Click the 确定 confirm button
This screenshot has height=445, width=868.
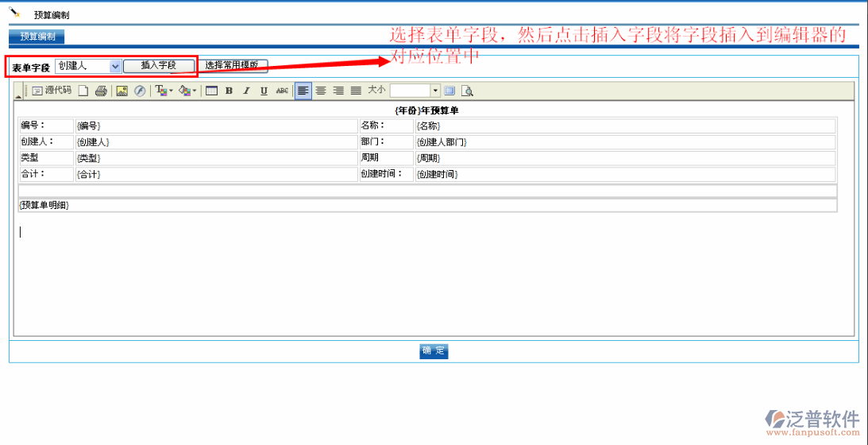(434, 351)
